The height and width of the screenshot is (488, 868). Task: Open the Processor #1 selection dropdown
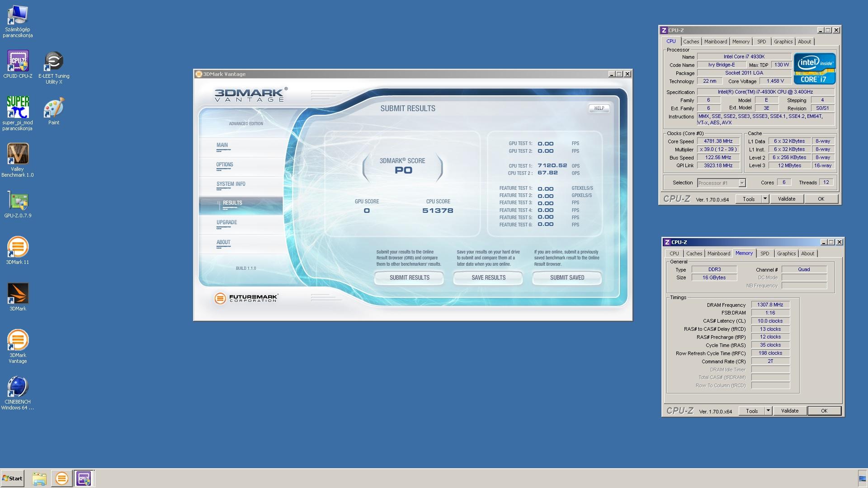coord(742,183)
